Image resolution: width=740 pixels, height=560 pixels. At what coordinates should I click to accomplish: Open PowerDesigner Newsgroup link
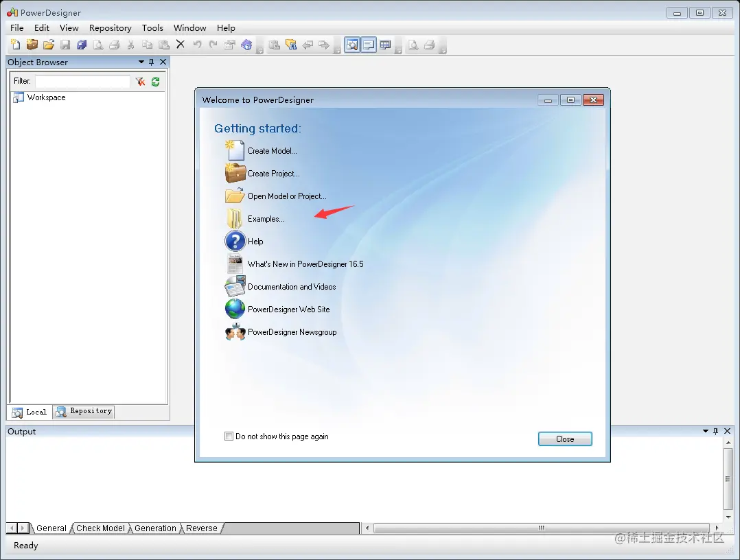pos(292,332)
